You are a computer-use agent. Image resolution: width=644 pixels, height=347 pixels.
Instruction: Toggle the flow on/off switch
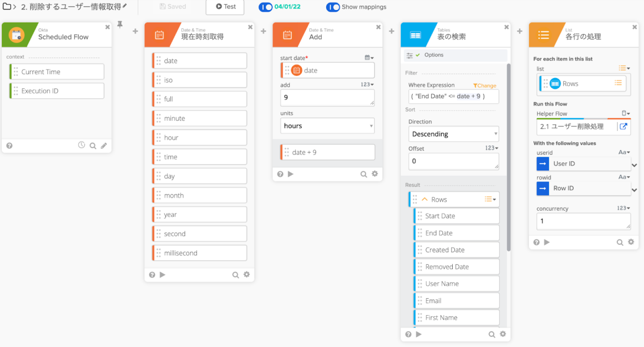point(265,7)
